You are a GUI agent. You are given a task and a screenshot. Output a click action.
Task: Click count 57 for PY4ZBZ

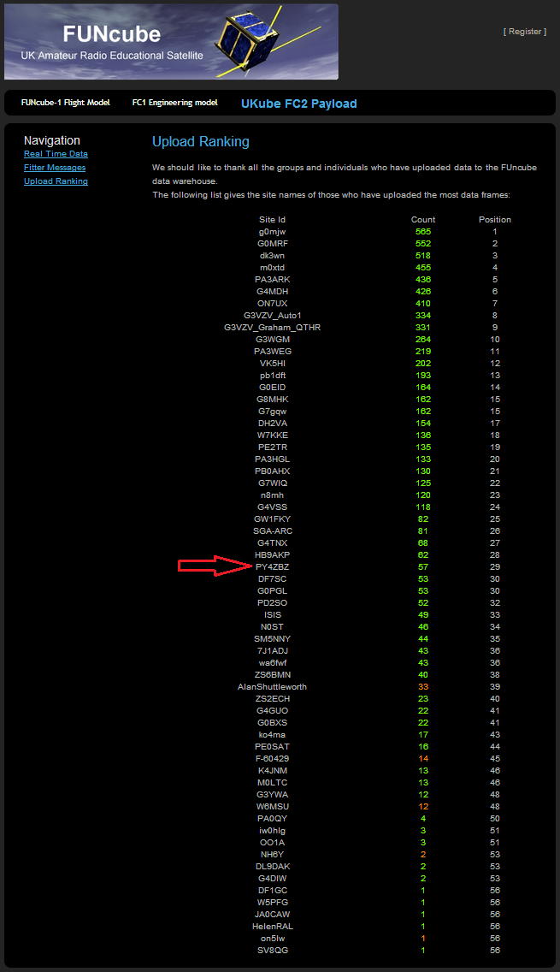point(423,567)
